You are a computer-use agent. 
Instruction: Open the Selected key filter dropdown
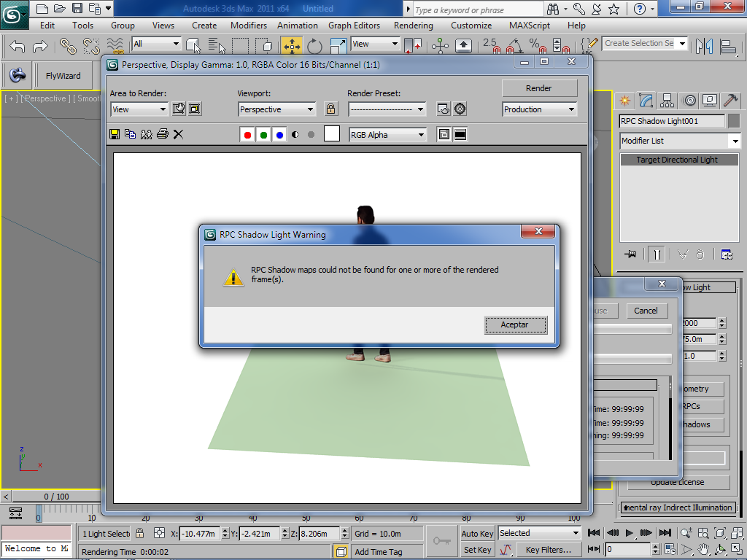coord(539,533)
